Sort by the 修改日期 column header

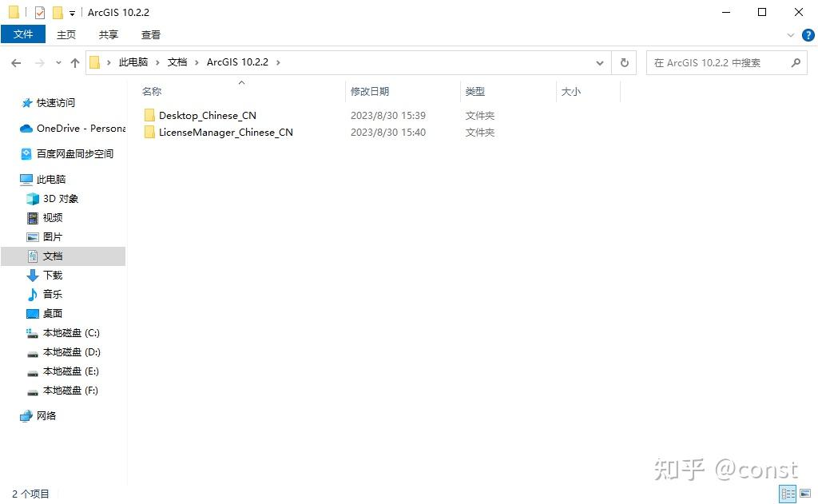pyautogui.click(x=370, y=91)
